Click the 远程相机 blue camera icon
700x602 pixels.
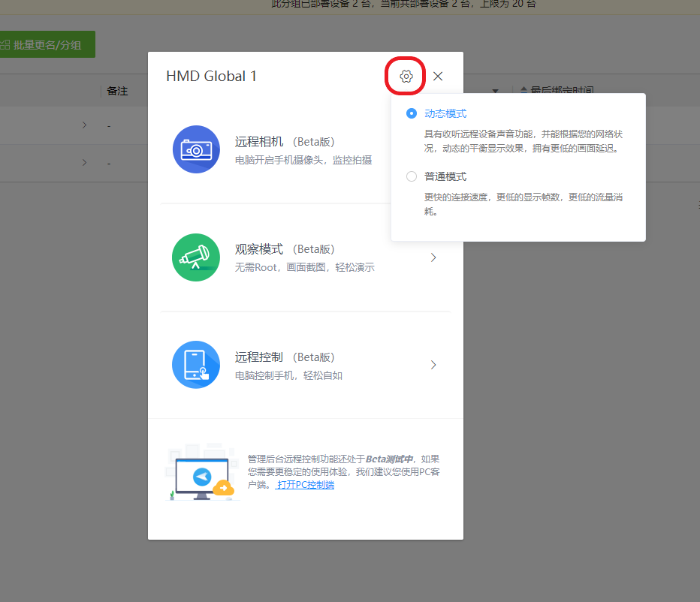[x=196, y=149]
